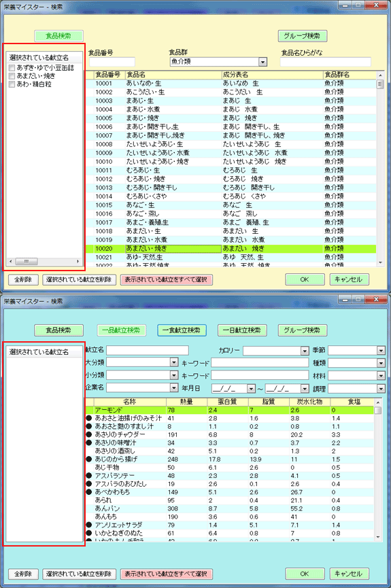The image size is (391, 588).
Task: Click OK in the yellow window
Action: click(x=305, y=280)
